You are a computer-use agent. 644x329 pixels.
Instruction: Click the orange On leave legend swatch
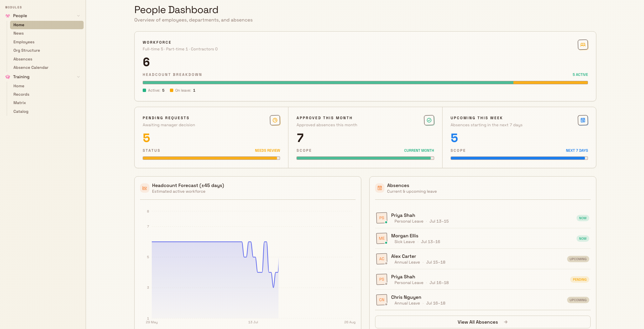(172, 90)
